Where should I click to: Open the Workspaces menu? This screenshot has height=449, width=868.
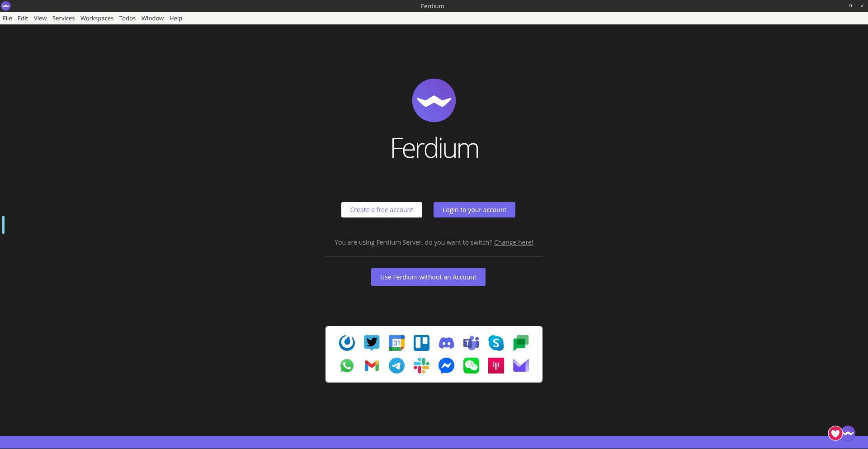pos(97,19)
